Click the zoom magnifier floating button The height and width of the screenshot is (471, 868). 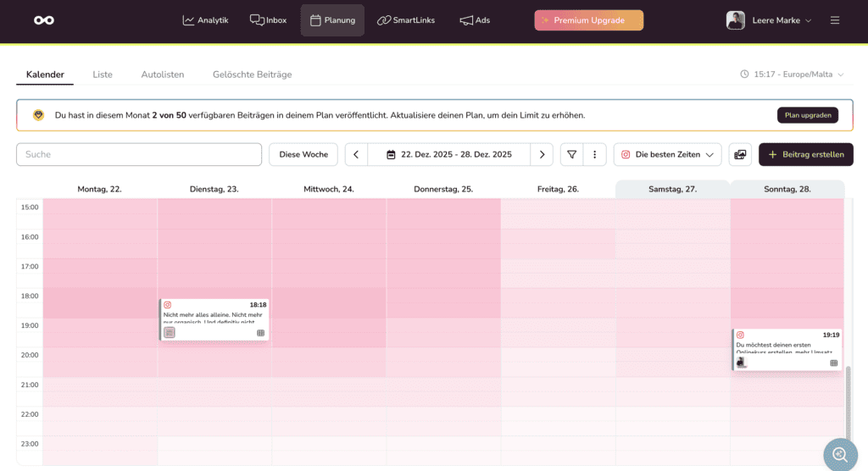pos(840,455)
